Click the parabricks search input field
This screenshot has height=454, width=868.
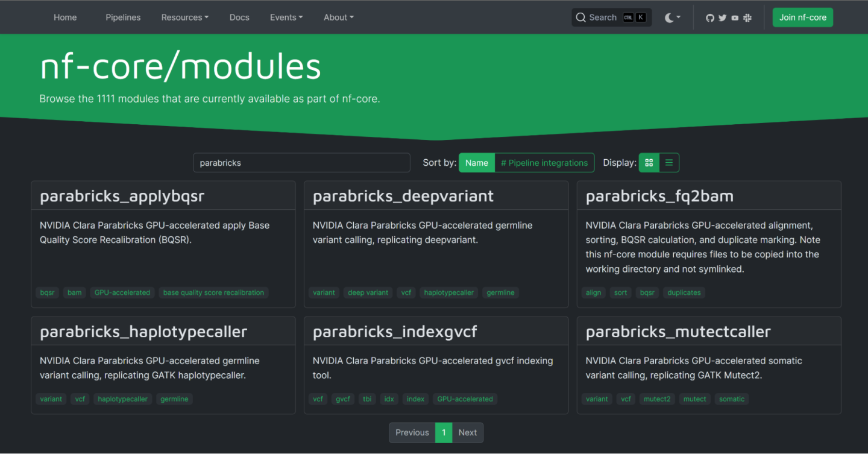[301, 162]
